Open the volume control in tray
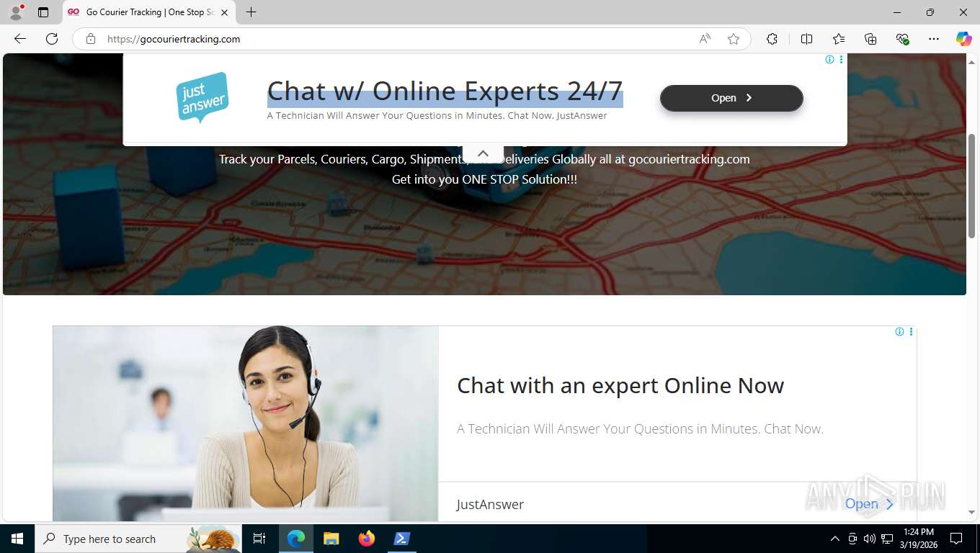The height and width of the screenshot is (553, 980). pyautogui.click(x=870, y=539)
